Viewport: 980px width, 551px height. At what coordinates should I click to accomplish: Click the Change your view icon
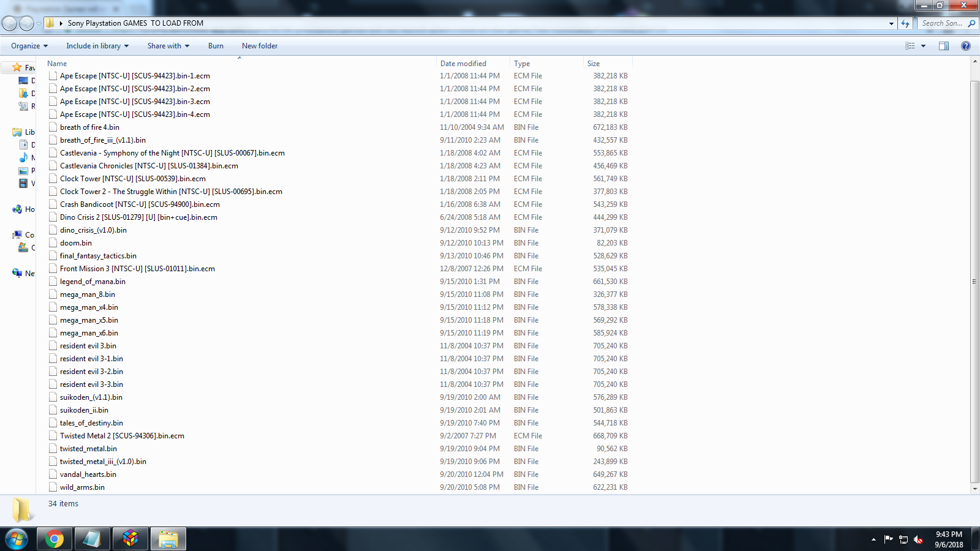(x=910, y=46)
